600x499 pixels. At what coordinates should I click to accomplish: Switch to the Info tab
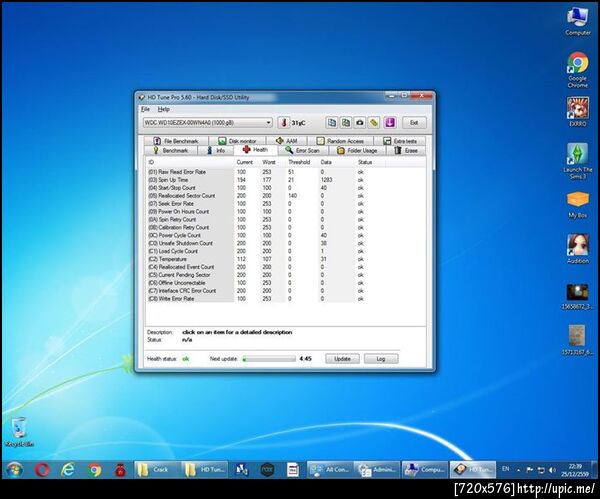pos(216,151)
